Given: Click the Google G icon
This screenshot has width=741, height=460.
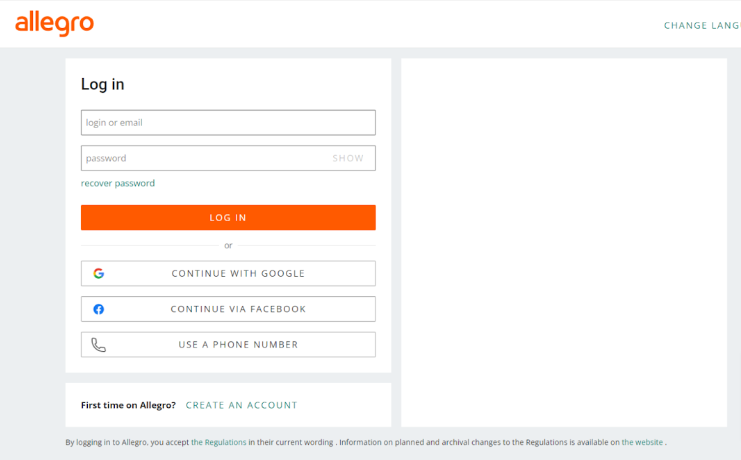Looking at the screenshot, I should (98, 273).
